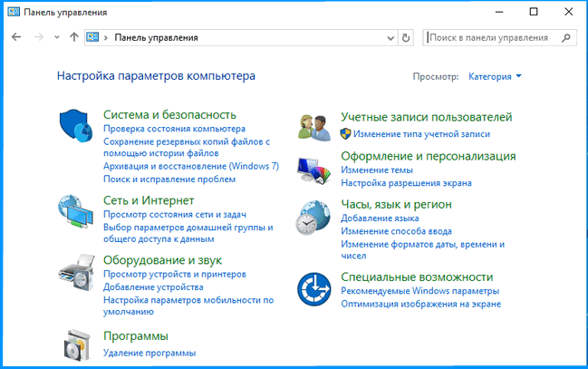Open Архивация и восстановление (Windows 7)
The image size is (588, 369).
click(191, 166)
